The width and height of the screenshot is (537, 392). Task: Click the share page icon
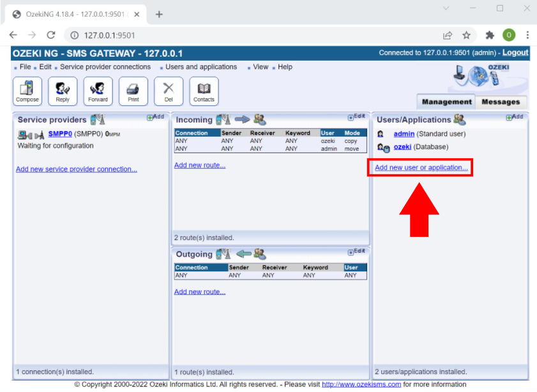click(x=448, y=35)
